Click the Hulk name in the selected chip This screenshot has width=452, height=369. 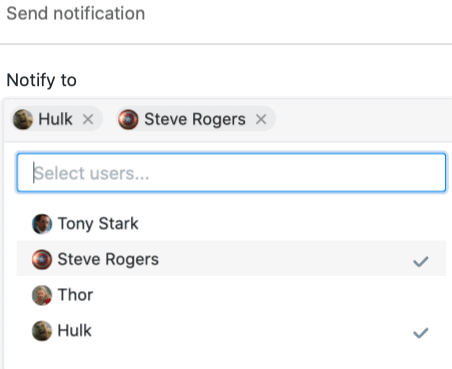(x=55, y=119)
